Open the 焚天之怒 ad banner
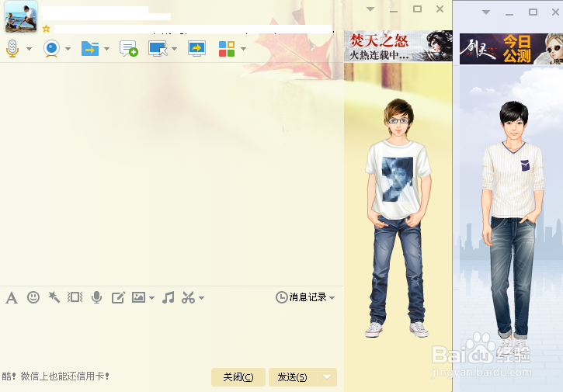Viewport: 563px width, 392px height. point(398,46)
